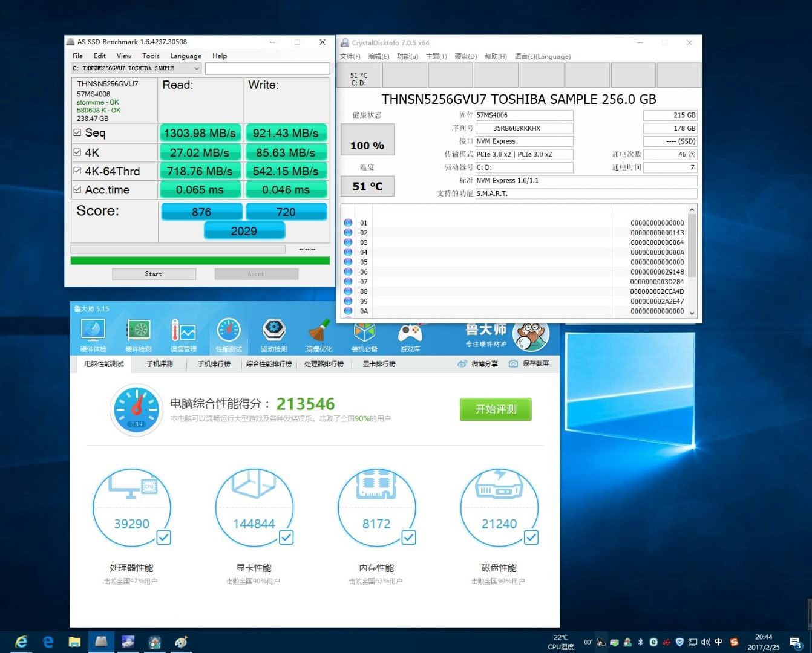Open 硬件体检 hardware checkup icon in Ludashi
Viewport: 812px width, 653px height.
pos(93,336)
